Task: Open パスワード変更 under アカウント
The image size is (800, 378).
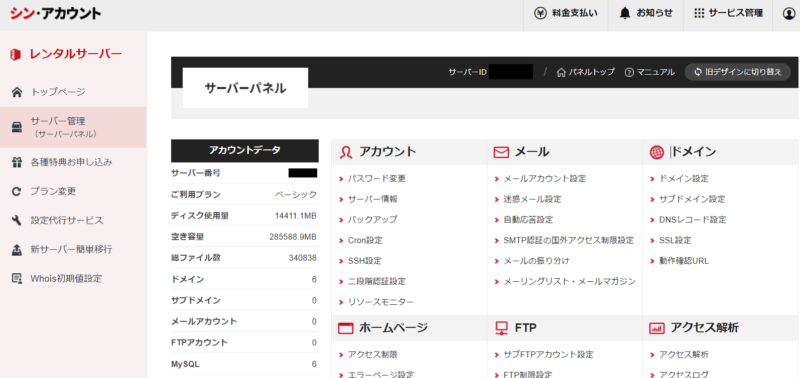Action: [377, 179]
